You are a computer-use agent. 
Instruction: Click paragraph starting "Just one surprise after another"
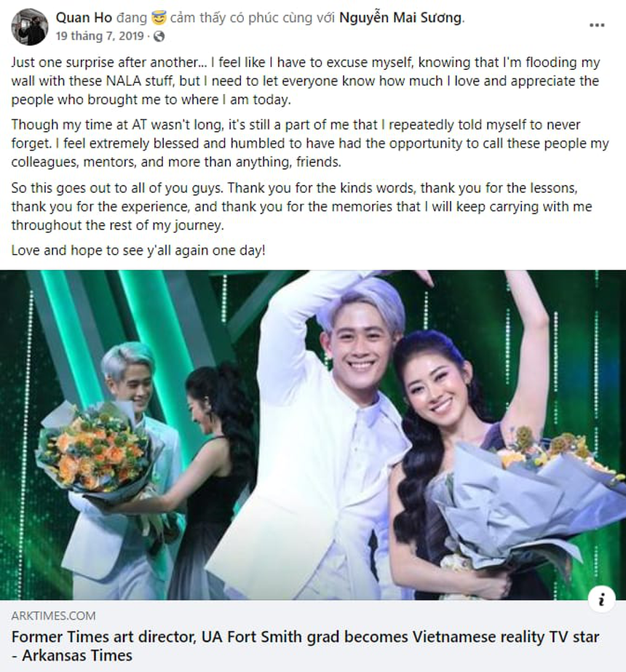(306, 81)
